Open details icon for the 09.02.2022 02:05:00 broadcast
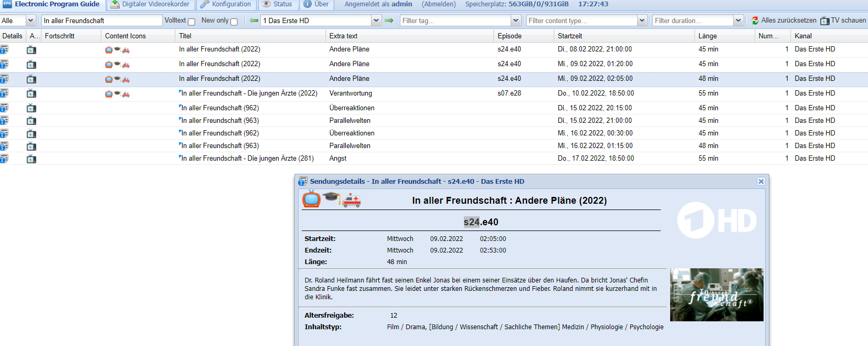Viewport: 868px width, 346px height. click(x=4, y=79)
